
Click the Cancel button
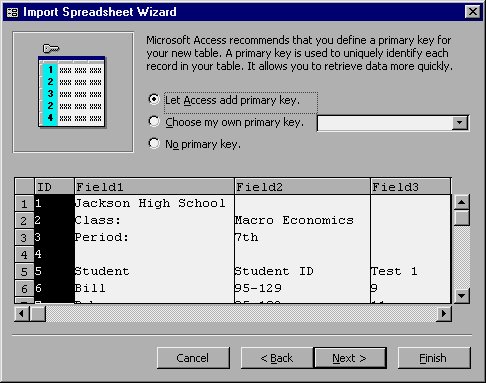click(x=193, y=358)
